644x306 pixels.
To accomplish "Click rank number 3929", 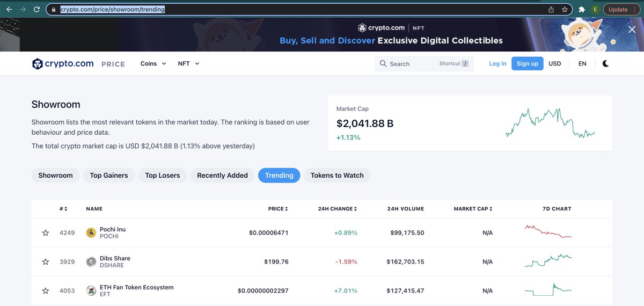I will pos(67,262).
